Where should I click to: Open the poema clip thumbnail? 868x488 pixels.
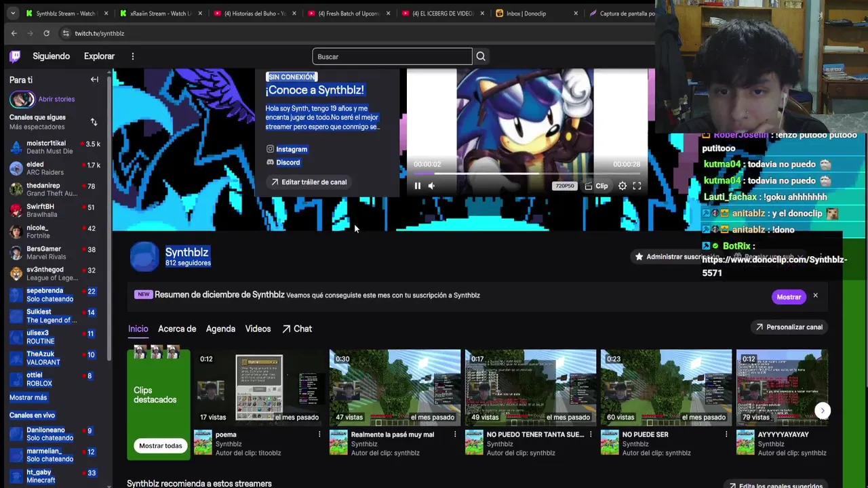[x=260, y=388]
